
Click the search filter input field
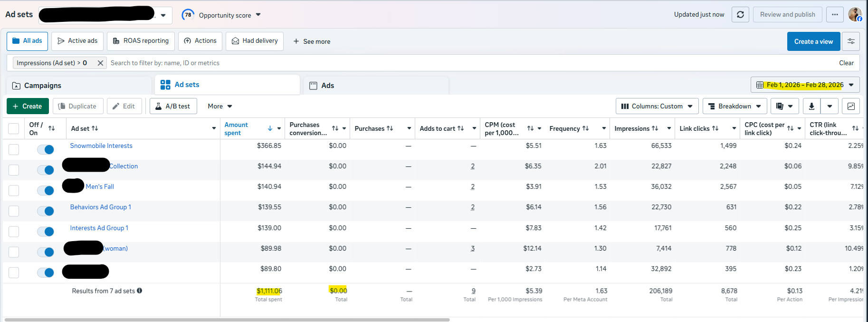470,63
